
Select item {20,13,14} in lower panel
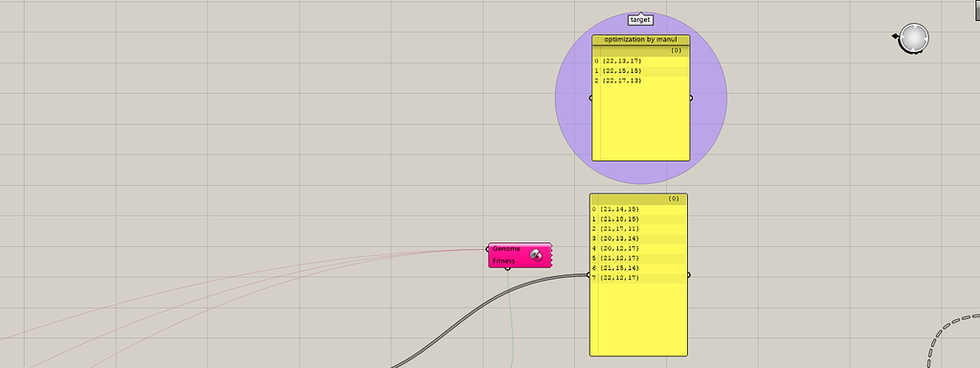(619, 239)
